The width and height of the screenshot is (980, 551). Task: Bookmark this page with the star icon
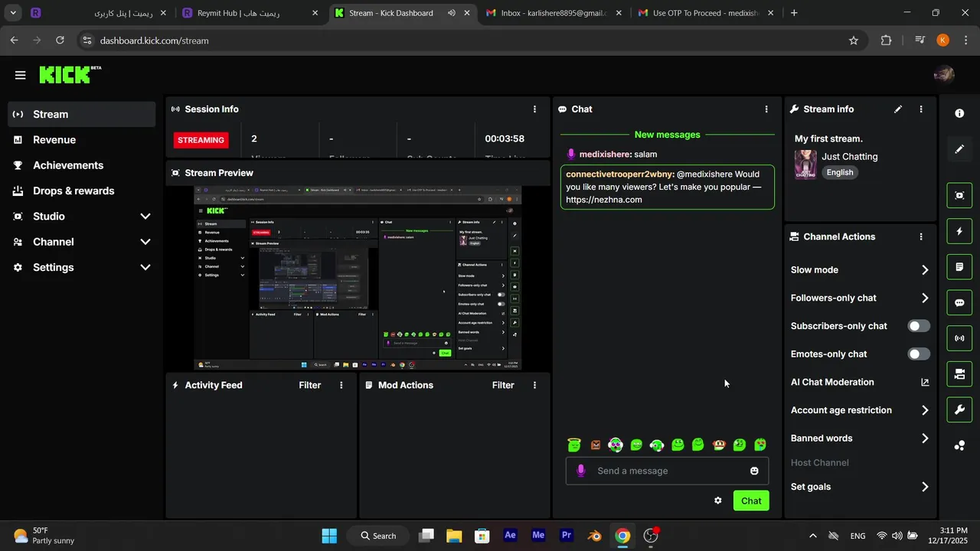tap(854, 41)
